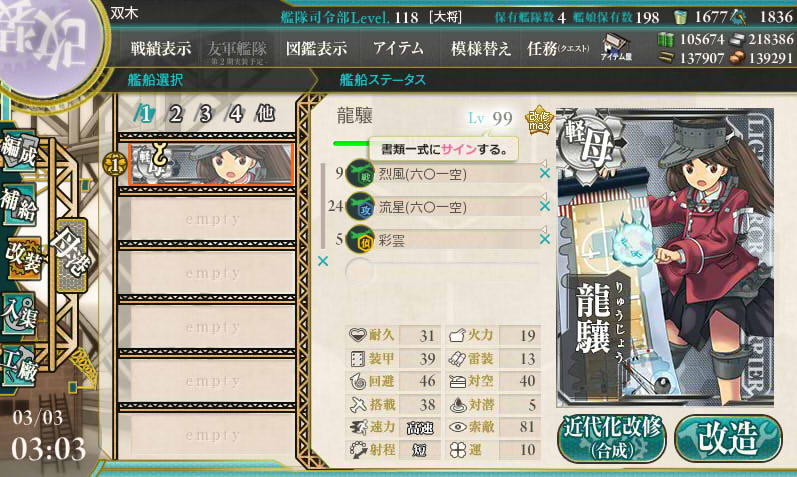Image resolution: width=797 pixels, height=477 pixels.
Task: Remove 彩雲 with its X mark
Action: 545,239
